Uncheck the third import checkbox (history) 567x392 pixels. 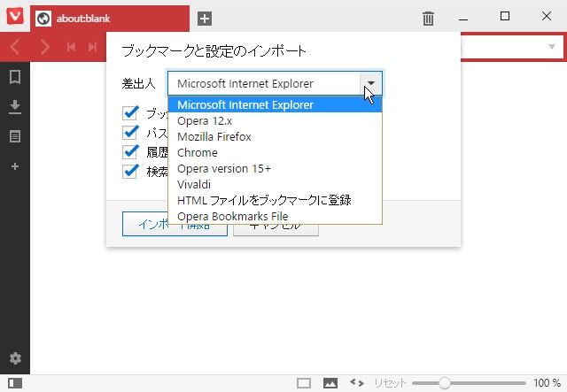coord(130,151)
